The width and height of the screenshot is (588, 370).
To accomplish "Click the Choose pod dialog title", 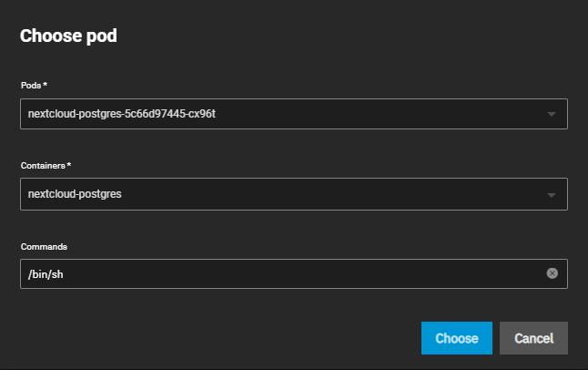I will click(68, 36).
